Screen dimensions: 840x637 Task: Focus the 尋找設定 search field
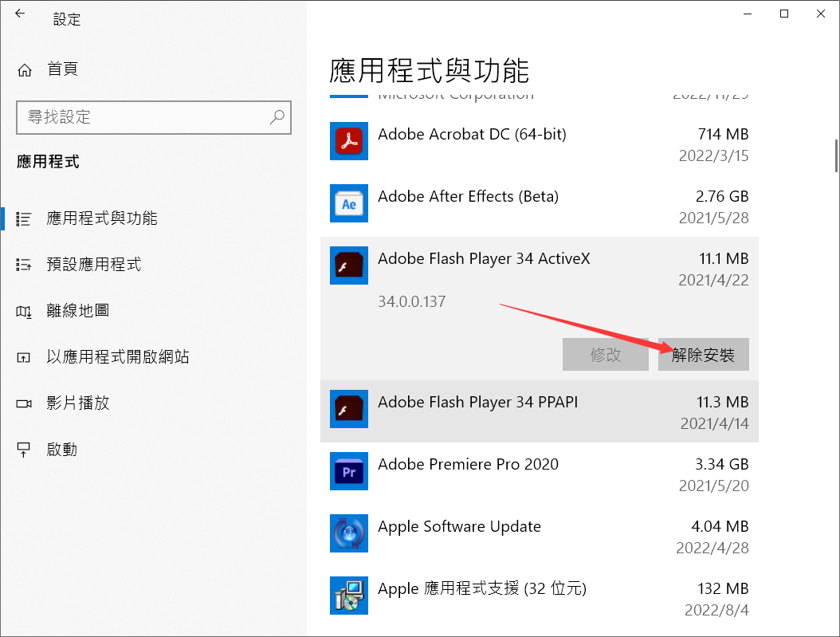(x=154, y=117)
